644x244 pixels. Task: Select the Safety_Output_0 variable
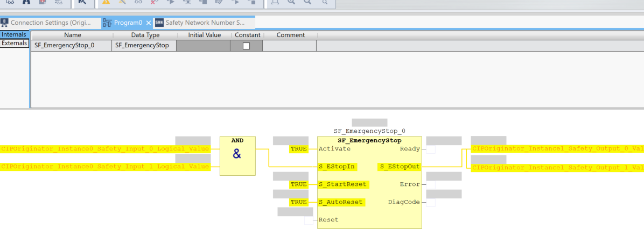click(x=557, y=149)
